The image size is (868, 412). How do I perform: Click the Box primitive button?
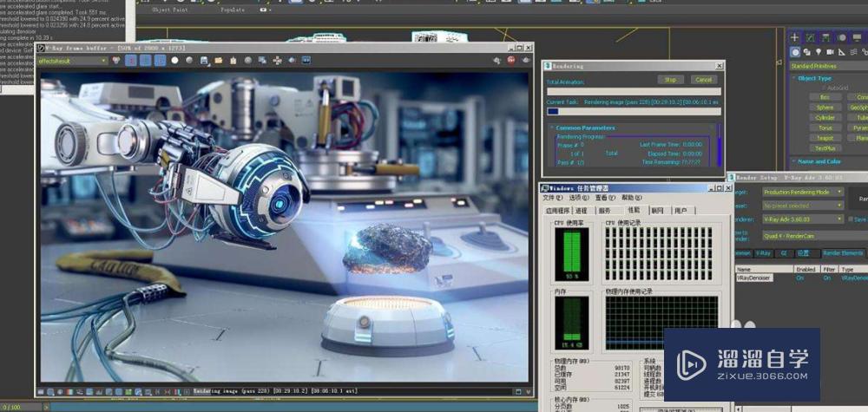[825, 97]
